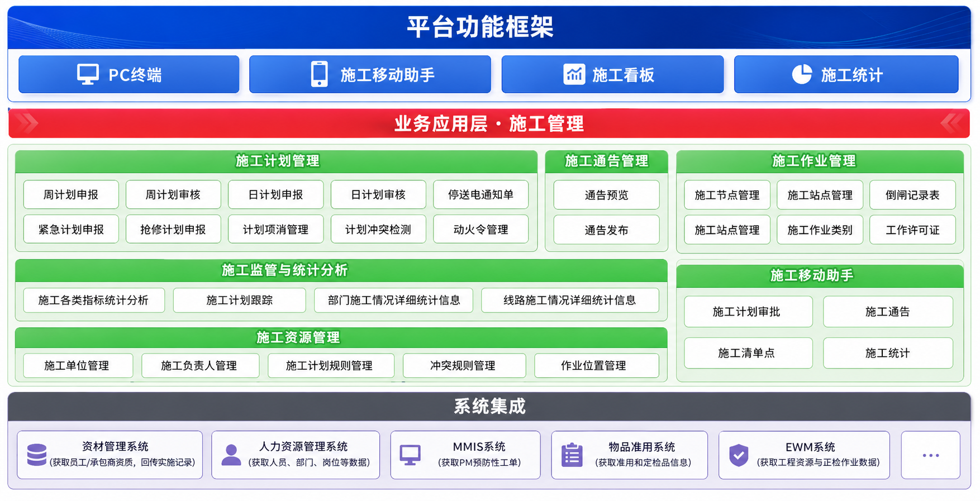This screenshot has height=501, width=980.
Task: Click 施工计划跟踪
Action: click(239, 300)
